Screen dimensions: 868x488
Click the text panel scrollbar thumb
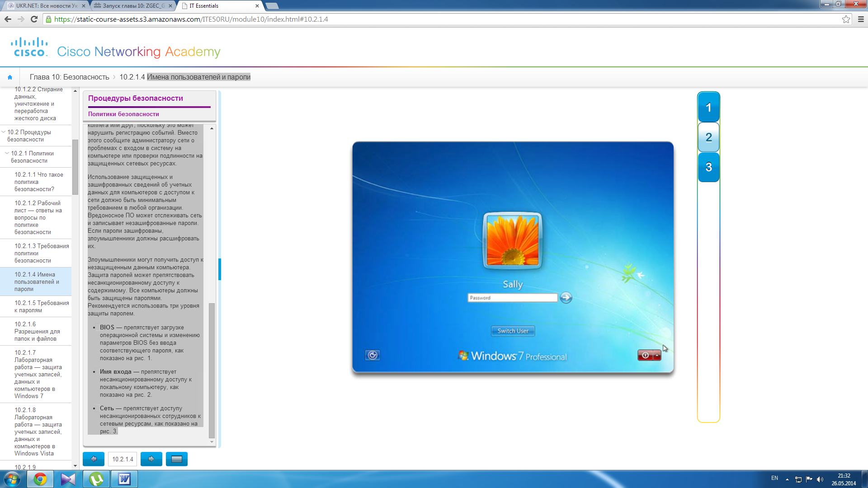[212, 371]
